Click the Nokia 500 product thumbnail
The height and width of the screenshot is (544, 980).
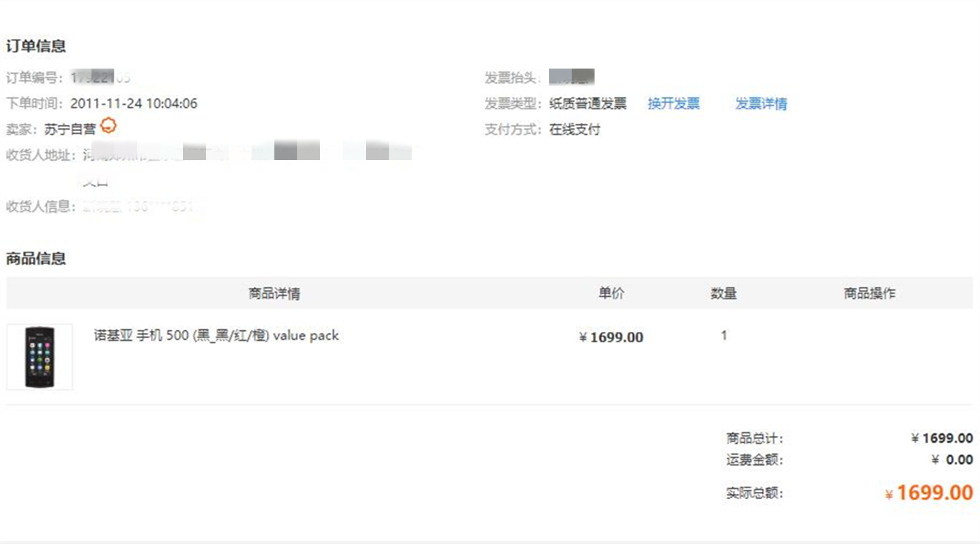pyautogui.click(x=39, y=356)
